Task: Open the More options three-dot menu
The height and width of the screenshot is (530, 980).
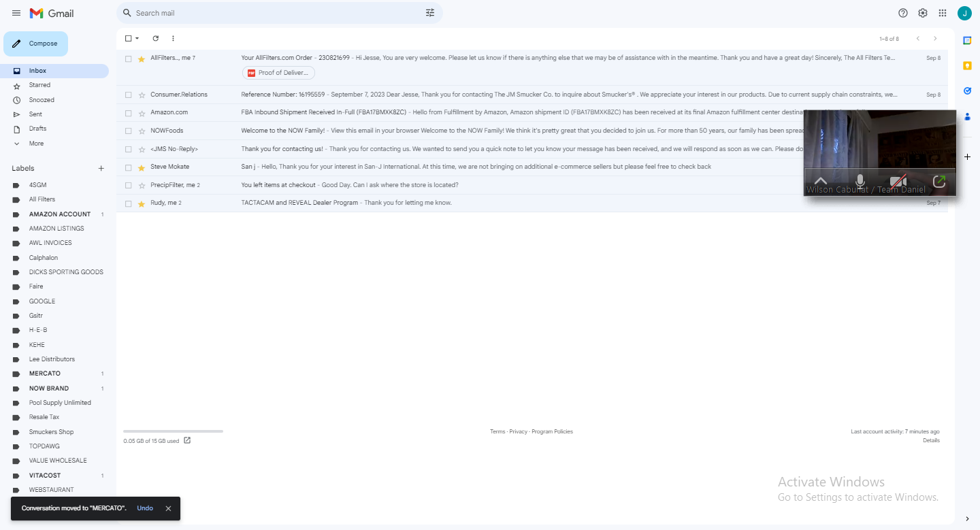Action: click(x=173, y=39)
